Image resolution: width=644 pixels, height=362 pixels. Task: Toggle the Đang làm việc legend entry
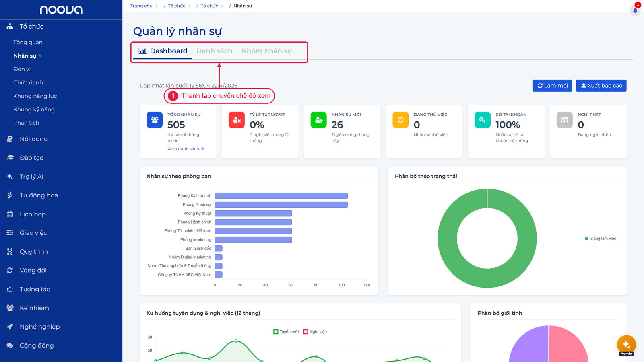[600, 239]
